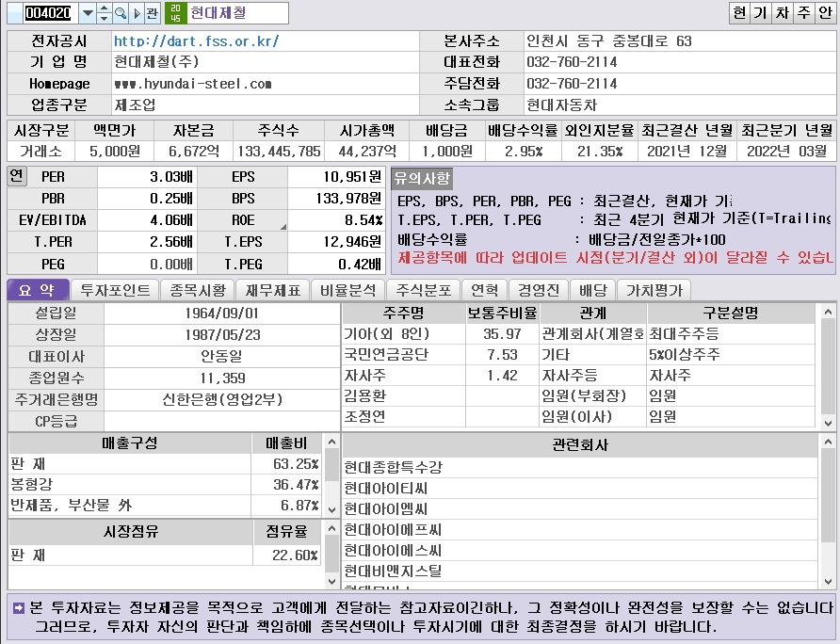840x644 pixels.
Task: Open the stock code dropdown arrow
Action: tap(88, 13)
